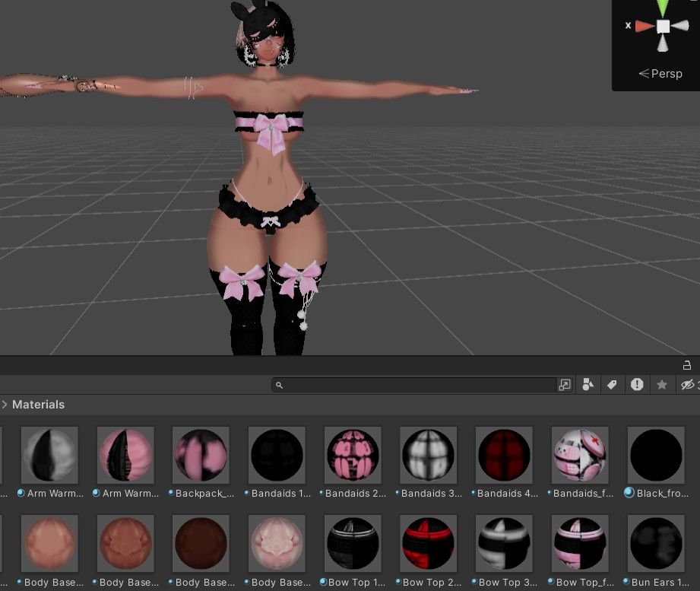Click the Backpack_... asset name label
This screenshot has width=700, height=591.
[205, 493]
